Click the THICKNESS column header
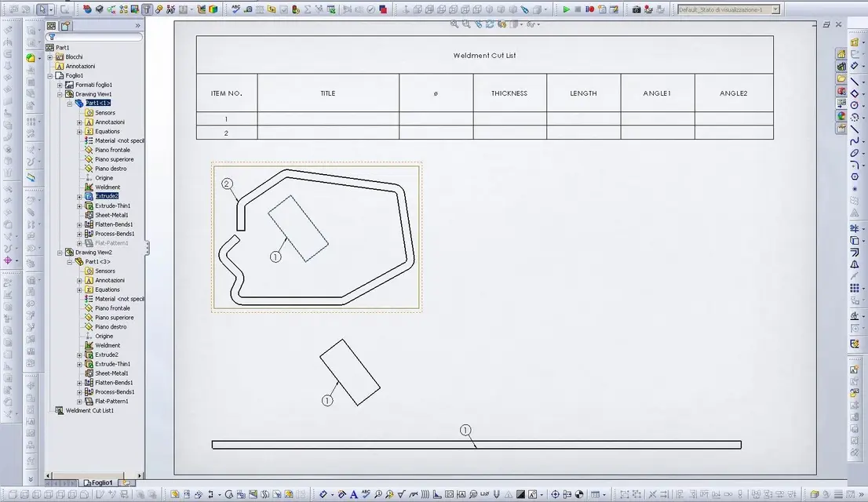868x502 pixels. click(x=509, y=93)
